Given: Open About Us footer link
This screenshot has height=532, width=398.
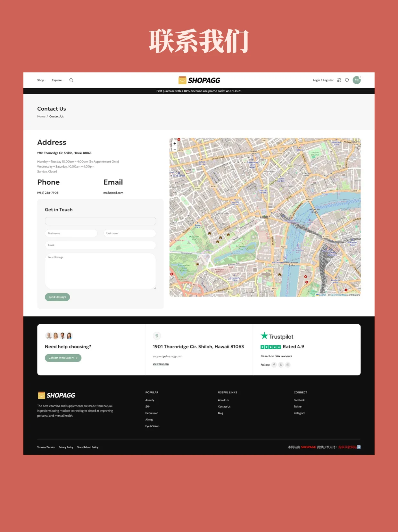Looking at the screenshot, I should pyautogui.click(x=223, y=400).
